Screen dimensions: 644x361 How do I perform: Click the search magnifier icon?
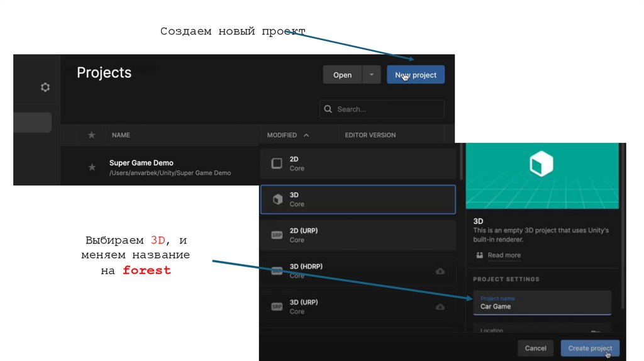coord(328,109)
